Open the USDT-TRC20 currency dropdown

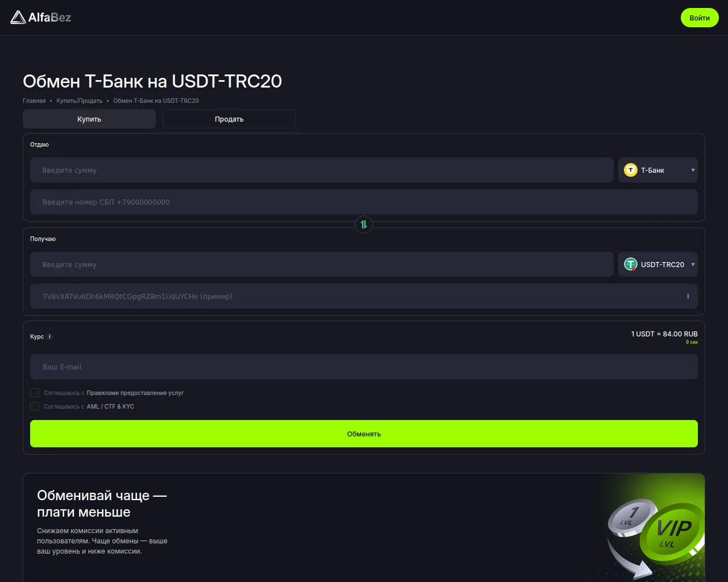(x=658, y=264)
